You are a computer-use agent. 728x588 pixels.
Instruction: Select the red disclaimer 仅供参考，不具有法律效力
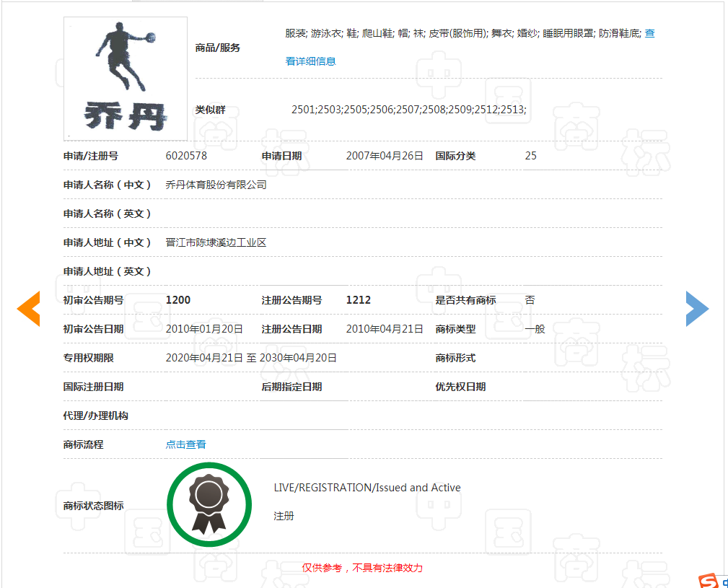pos(362,568)
